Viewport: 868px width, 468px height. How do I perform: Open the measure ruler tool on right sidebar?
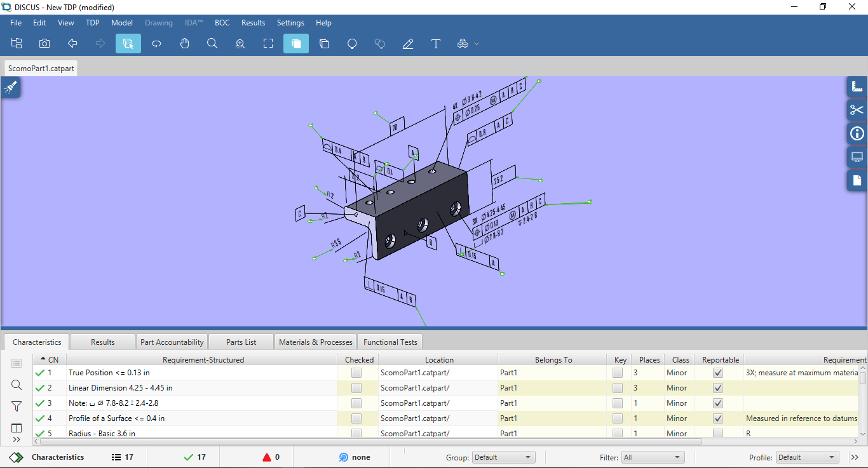(x=857, y=86)
